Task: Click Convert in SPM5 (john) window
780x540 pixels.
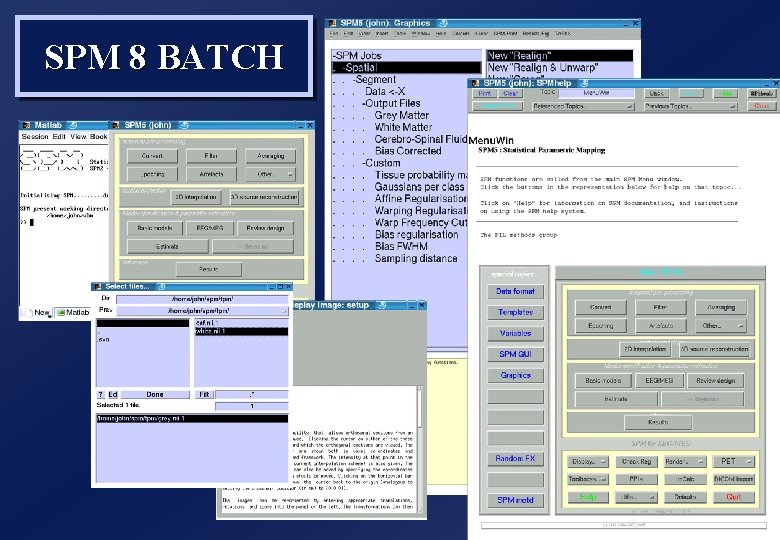Action: click(152, 156)
